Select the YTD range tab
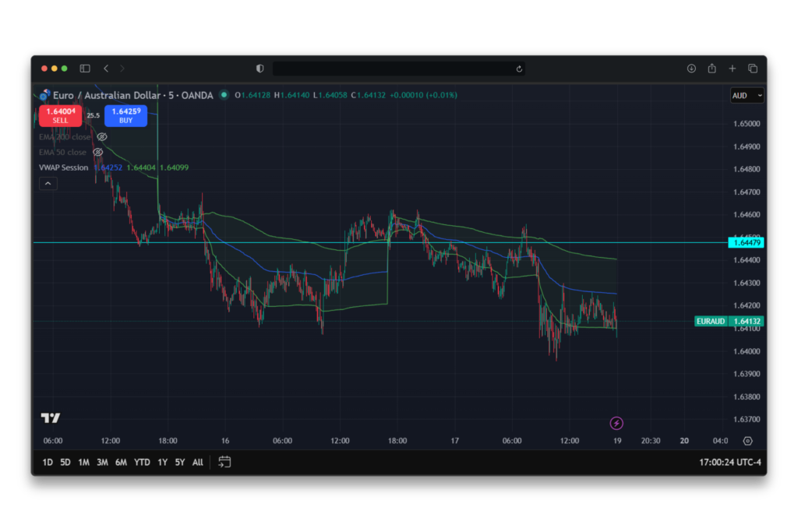Screen dimensions: 798x532 (x=141, y=462)
